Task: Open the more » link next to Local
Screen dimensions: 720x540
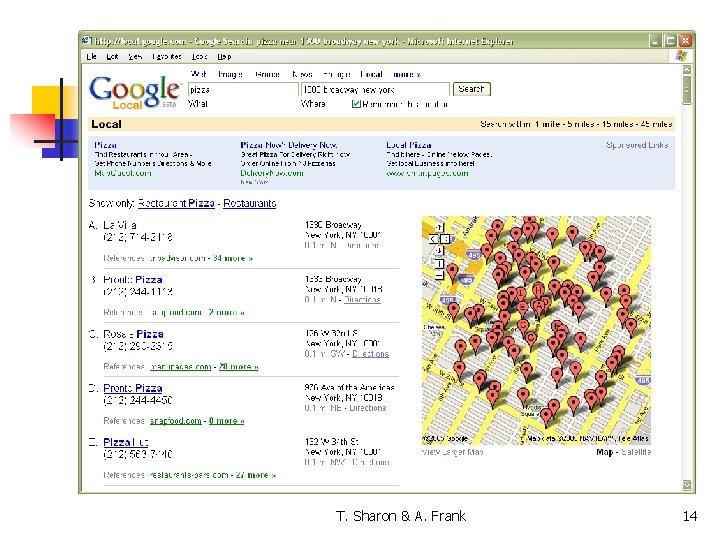Action: tap(407, 74)
